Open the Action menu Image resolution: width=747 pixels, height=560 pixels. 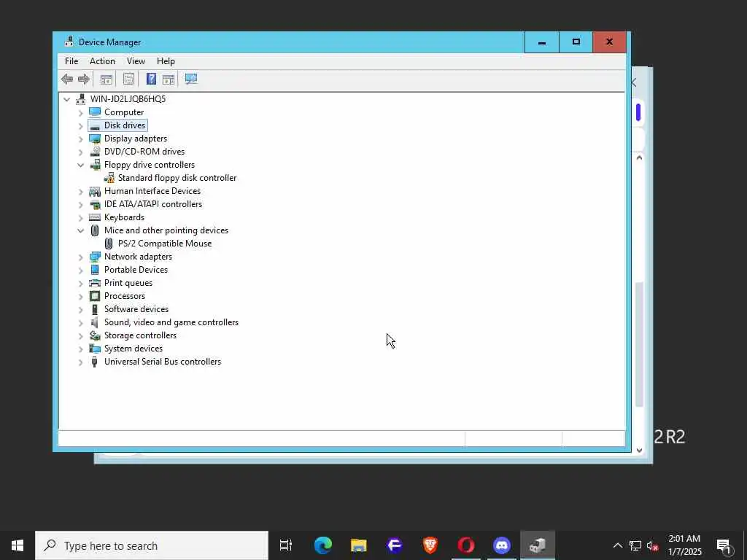click(102, 61)
